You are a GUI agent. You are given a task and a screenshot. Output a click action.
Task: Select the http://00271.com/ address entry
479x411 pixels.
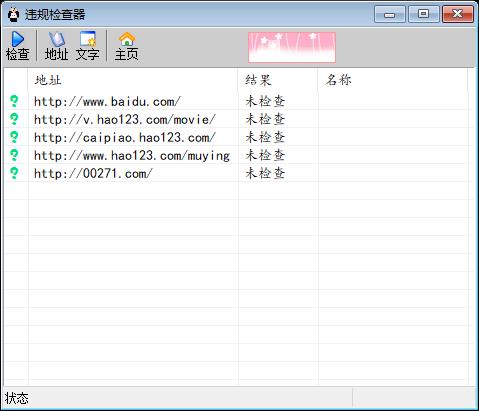tap(93, 173)
